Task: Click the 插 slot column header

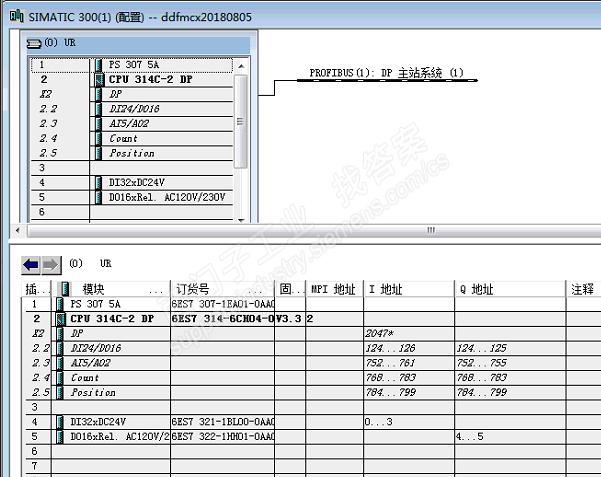Action: point(37,289)
